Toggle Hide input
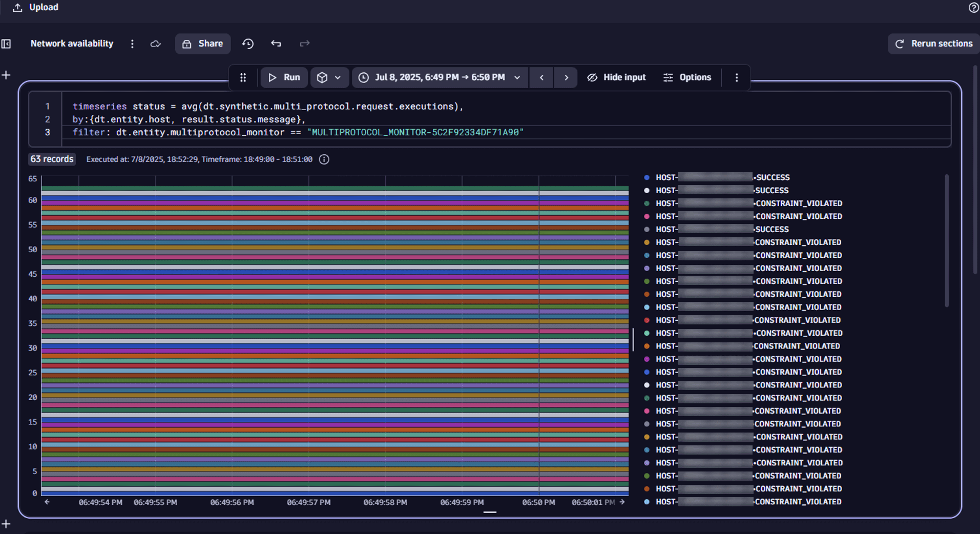 pos(616,77)
